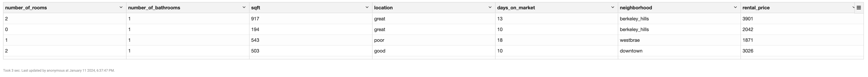Expand the number_of_rooms column dropdown
This screenshot has height=77, width=868.
(x=121, y=7)
